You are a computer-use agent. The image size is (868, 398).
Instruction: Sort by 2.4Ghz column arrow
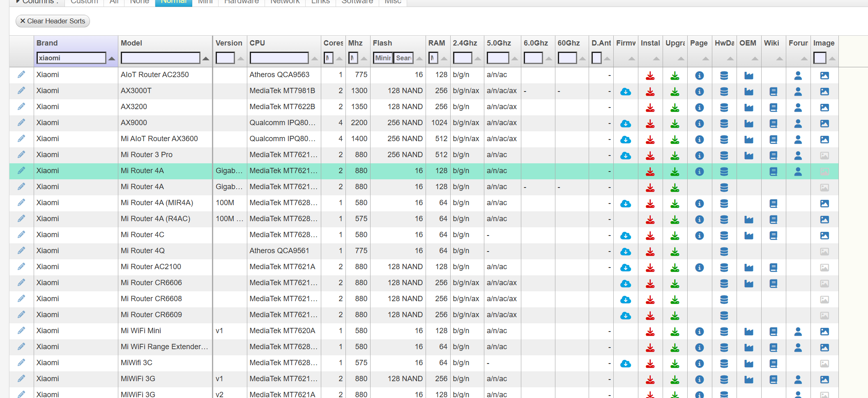coord(478,59)
